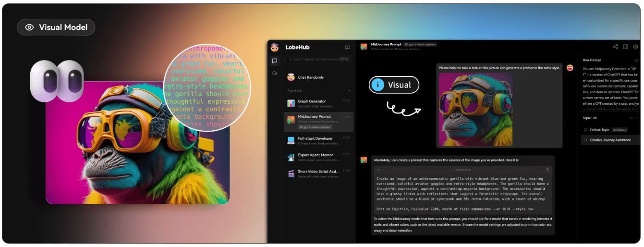Click the smiley user avatar beside message
Image resolution: width=644 pixels, height=247 pixels.
(x=570, y=68)
